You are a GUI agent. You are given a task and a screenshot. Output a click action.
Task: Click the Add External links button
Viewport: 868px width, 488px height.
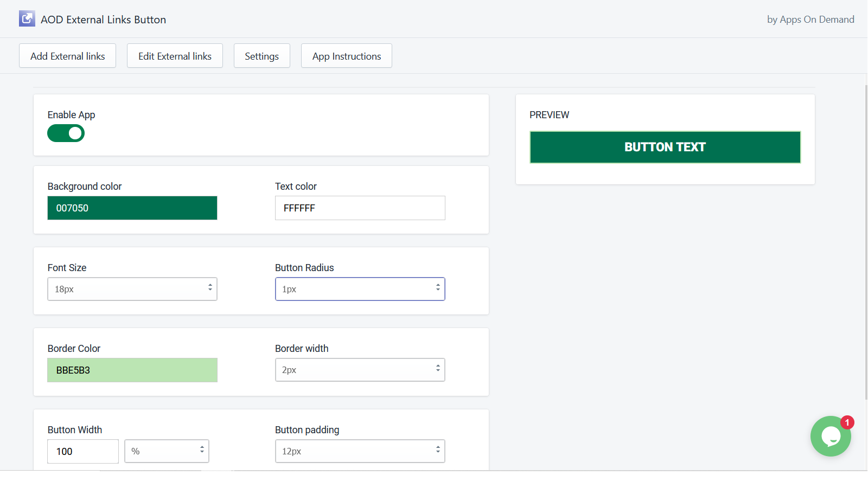click(x=67, y=55)
